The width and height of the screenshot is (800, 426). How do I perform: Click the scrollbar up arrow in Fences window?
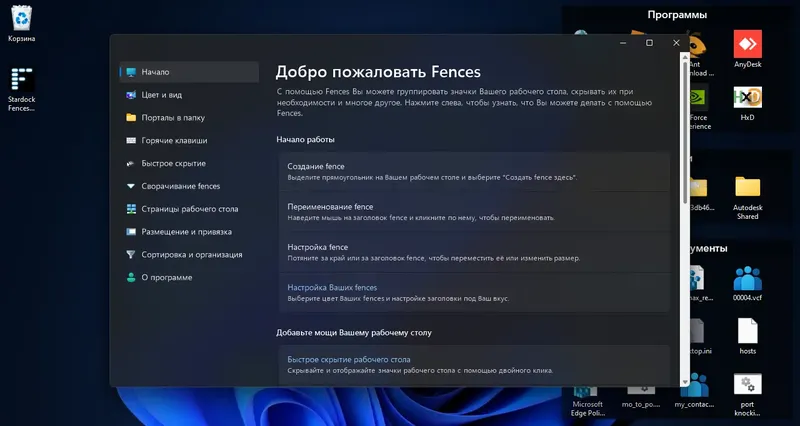[x=685, y=56]
